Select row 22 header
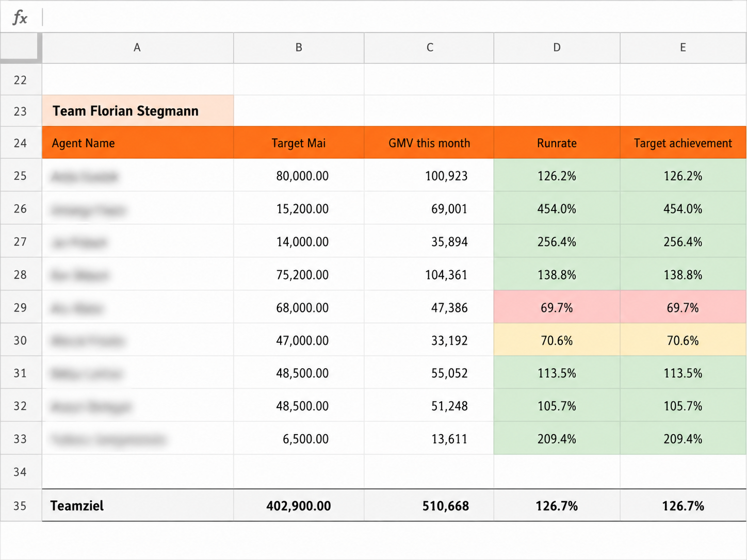This screenshot has height=560, width=747. point(21,80)
